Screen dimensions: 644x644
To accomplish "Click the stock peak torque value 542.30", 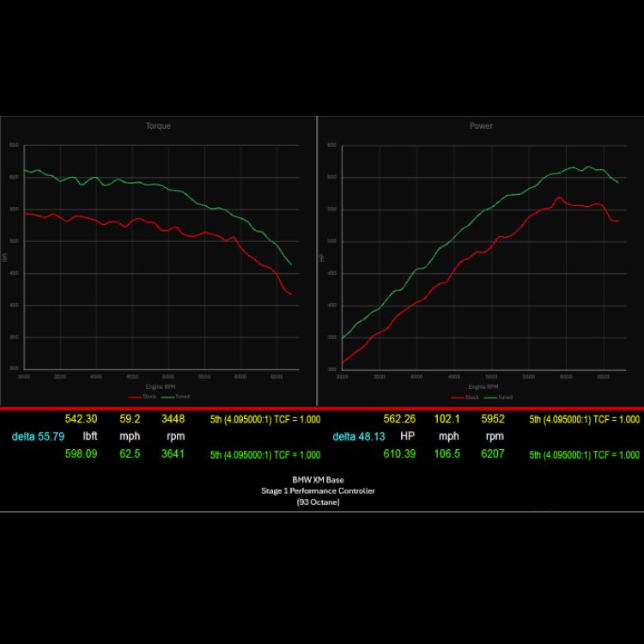I will tap(81, 419).
